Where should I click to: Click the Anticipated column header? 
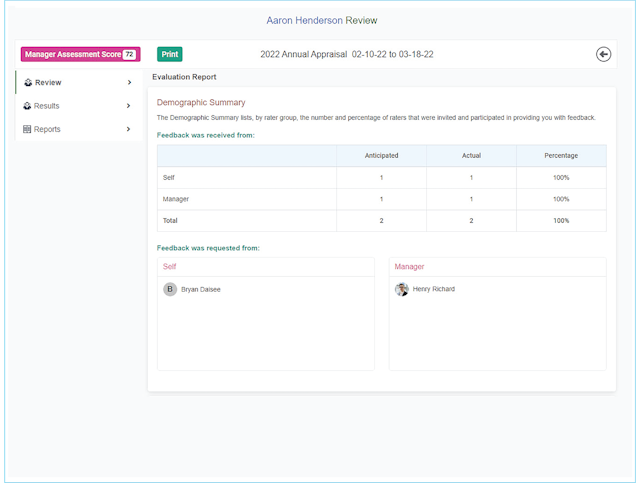(x=381, y=156)
